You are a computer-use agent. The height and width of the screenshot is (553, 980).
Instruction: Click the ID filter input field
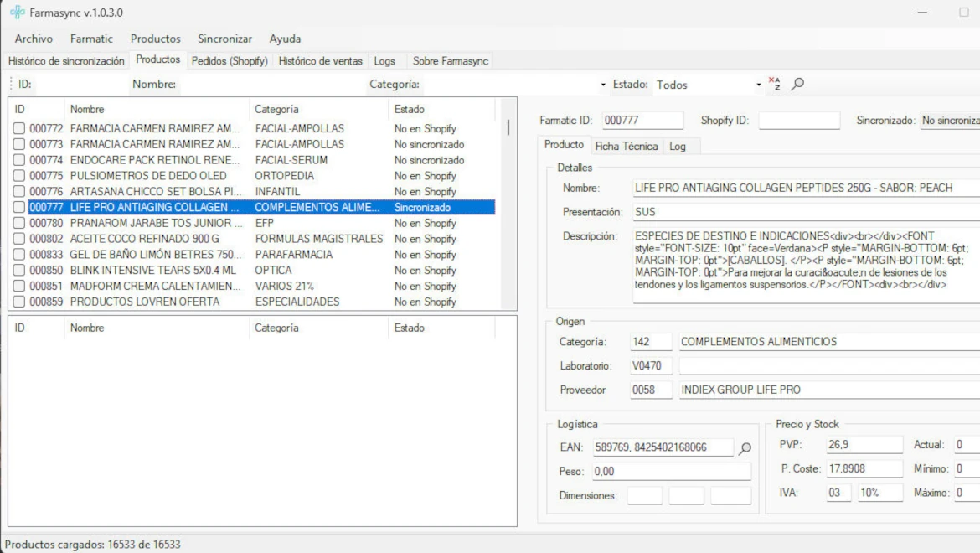point(80,85)
